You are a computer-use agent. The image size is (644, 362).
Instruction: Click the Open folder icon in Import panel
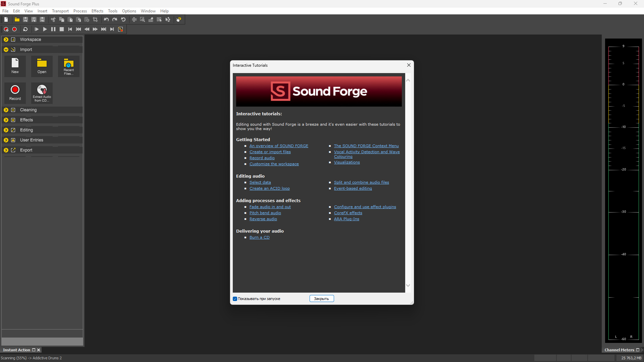(42, 66)
